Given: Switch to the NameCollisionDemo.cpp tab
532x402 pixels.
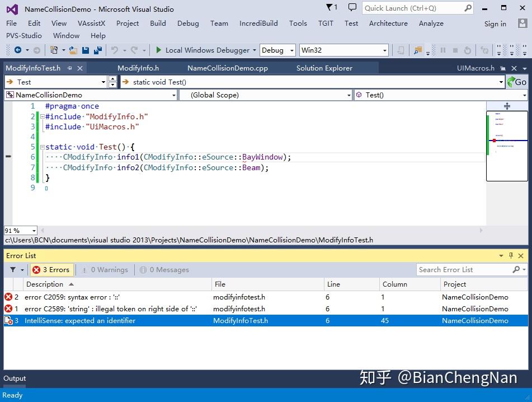Looking at the screenshot, I should pos(227,68).
